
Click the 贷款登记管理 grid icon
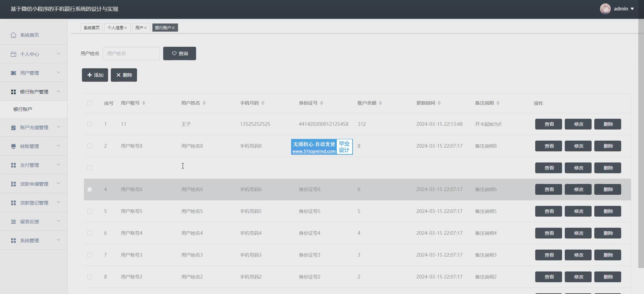pos(13,203)
